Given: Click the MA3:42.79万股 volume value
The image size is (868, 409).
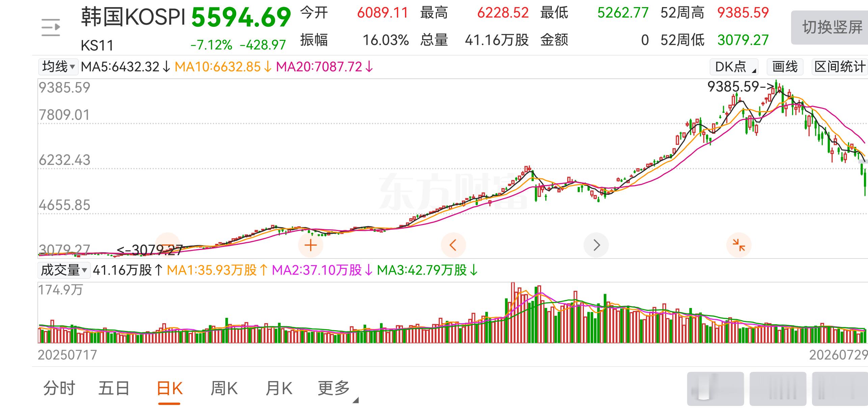Looking at the screenshot, I should tap(427, 270).
